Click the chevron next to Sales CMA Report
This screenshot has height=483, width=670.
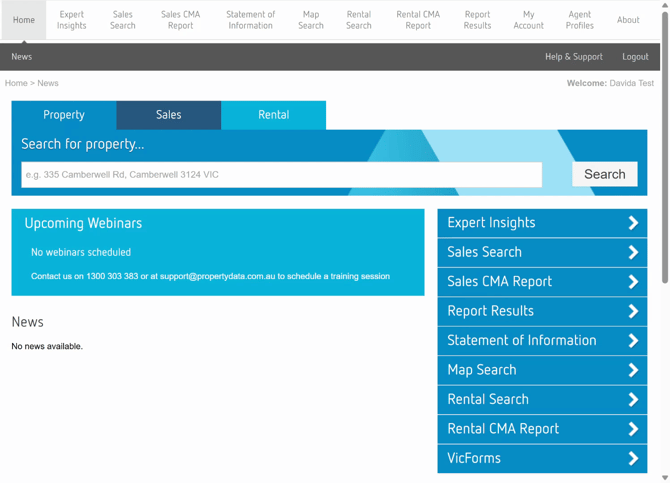point(633,282)
